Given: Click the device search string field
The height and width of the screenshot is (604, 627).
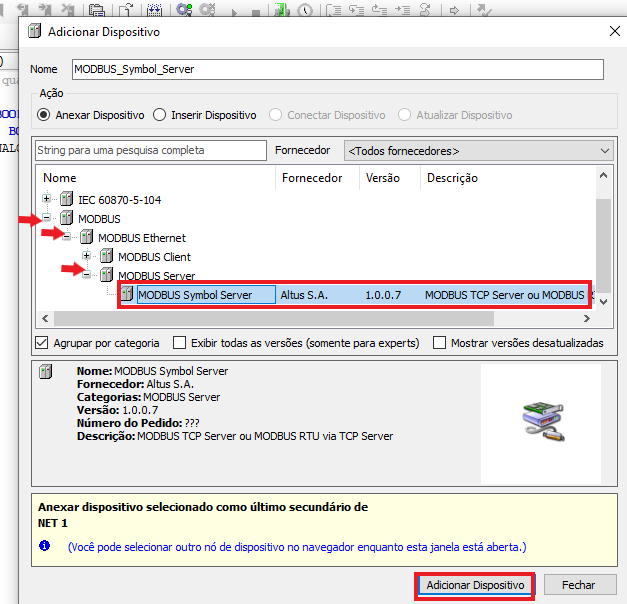Looking at the screenshot, I should pos(151,151).
